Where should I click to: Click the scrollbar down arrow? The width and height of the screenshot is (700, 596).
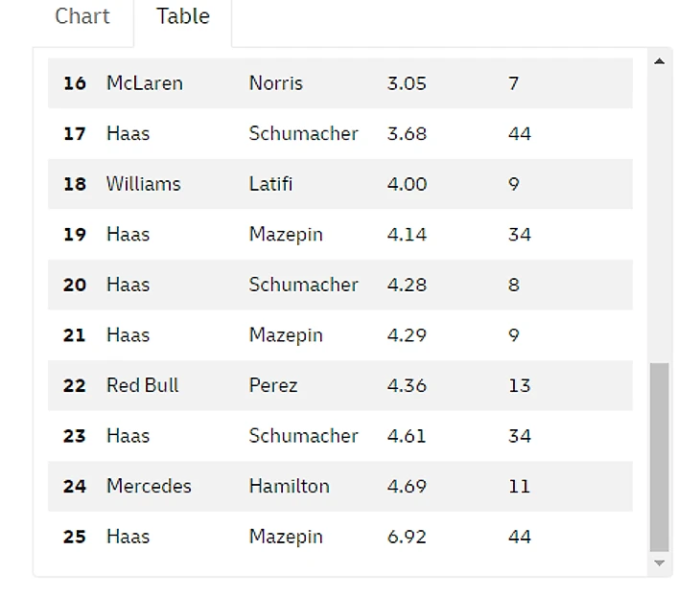click(x=659, y=563)
